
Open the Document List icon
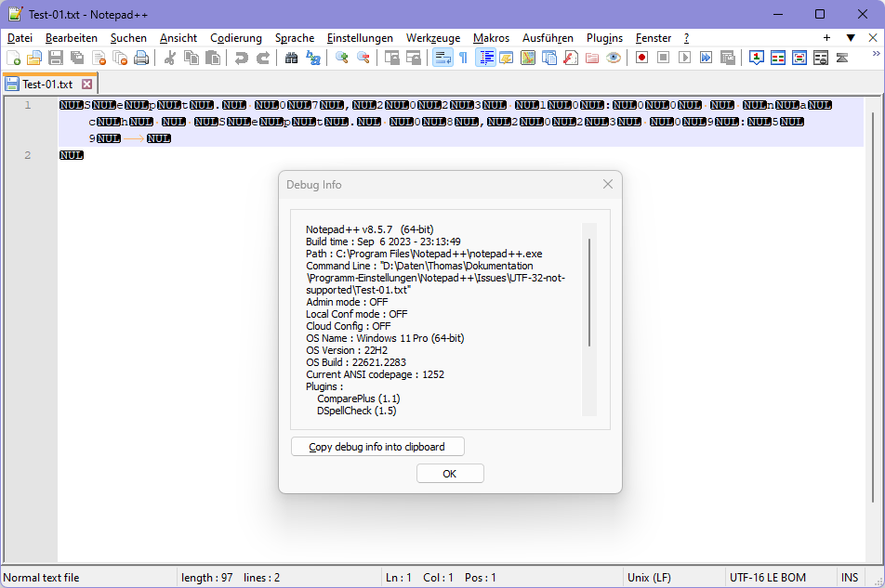tap(549, 58)
